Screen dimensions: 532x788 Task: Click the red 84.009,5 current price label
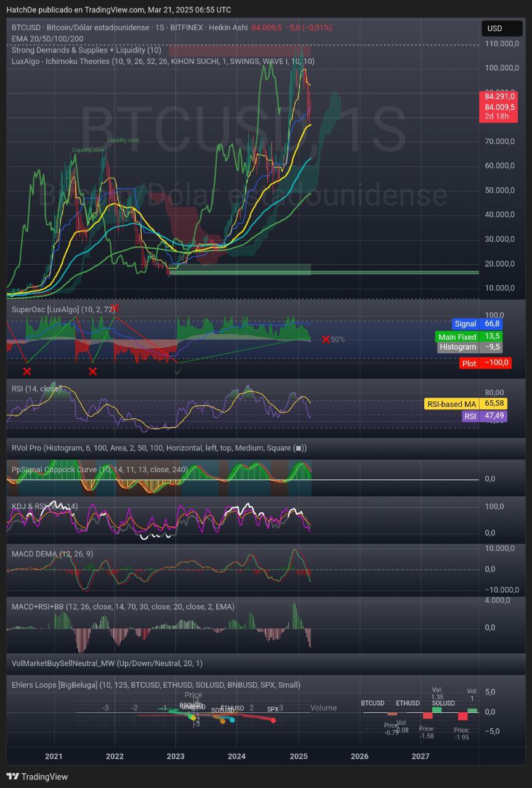(499, 107)
